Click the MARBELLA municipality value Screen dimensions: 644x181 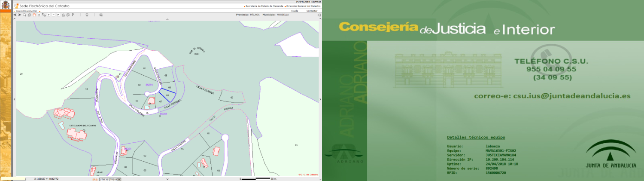coord(283,15)
